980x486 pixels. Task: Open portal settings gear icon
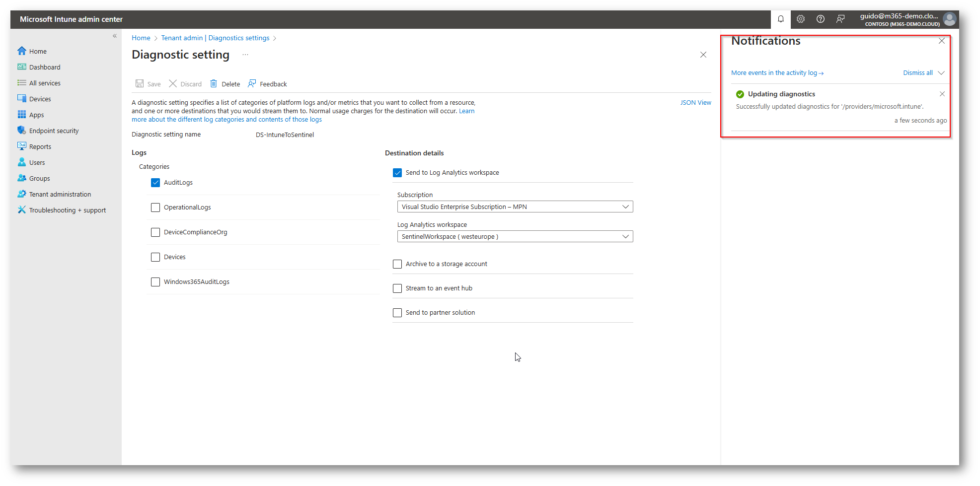[x=801, y=19]
